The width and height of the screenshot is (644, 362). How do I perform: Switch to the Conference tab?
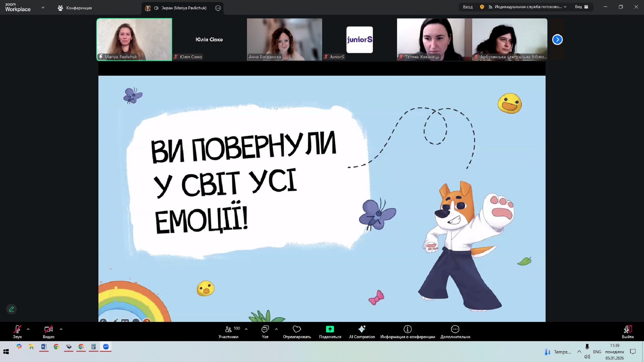pyautogui.click(x=75, y=8)
